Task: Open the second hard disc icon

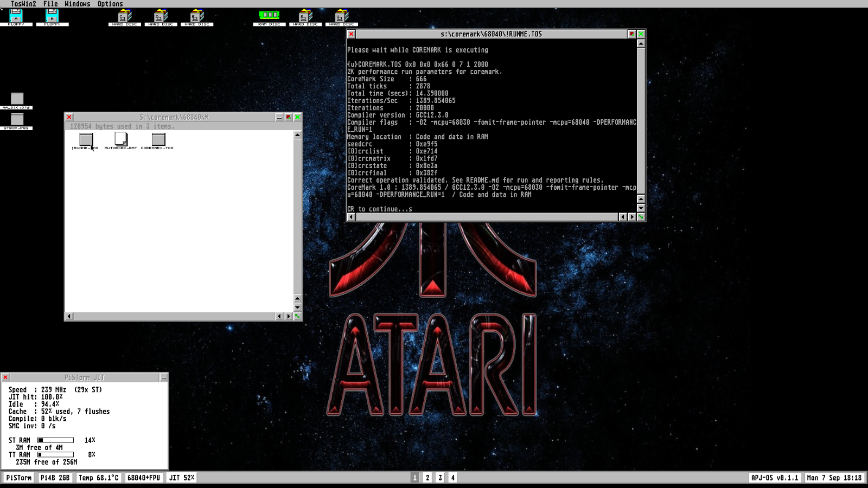Action: click(161, 17)
